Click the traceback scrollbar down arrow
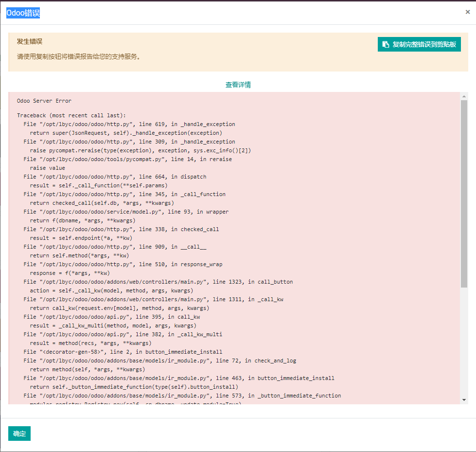The width and height of the screenshot is (476, 452). [x=464, y=400]
